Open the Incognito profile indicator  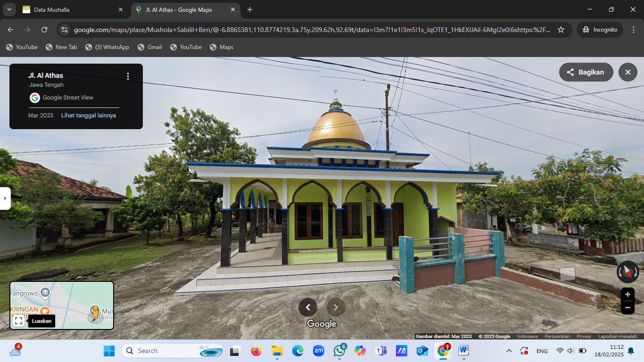600,30
